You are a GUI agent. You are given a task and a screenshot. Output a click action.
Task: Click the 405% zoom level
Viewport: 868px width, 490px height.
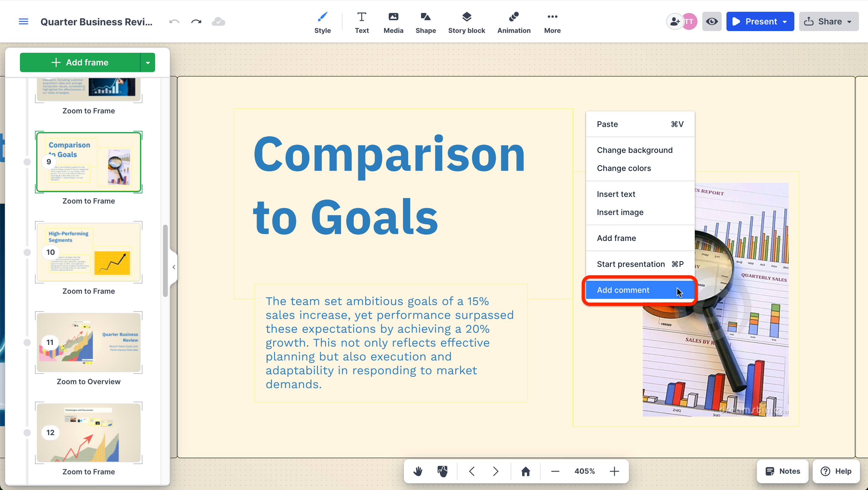tap(585, 471)
